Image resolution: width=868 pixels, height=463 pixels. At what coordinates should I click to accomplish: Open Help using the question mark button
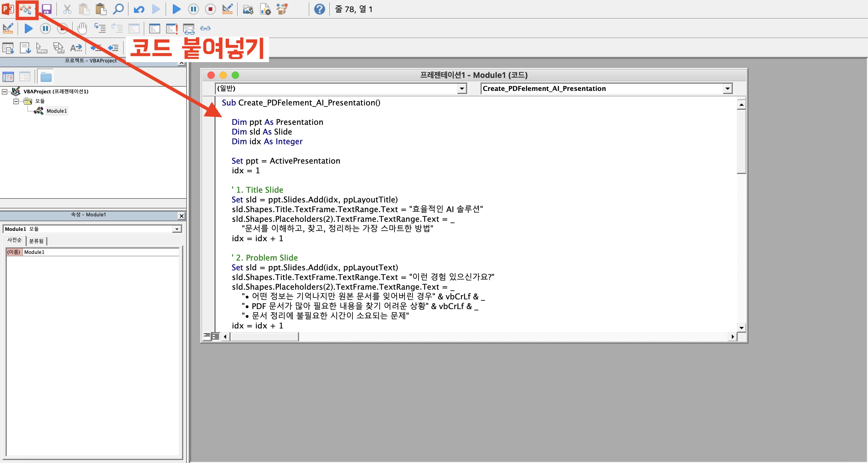point(319,9)
